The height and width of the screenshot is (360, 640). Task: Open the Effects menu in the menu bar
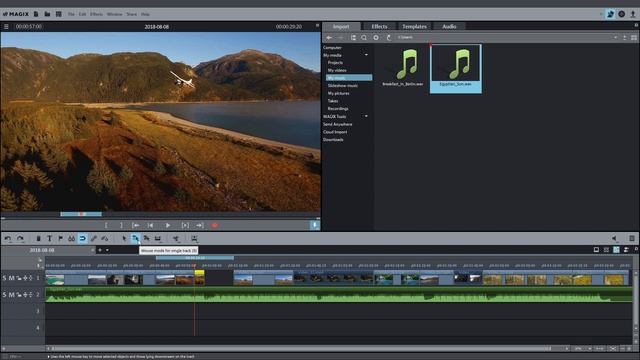[96, 14]
